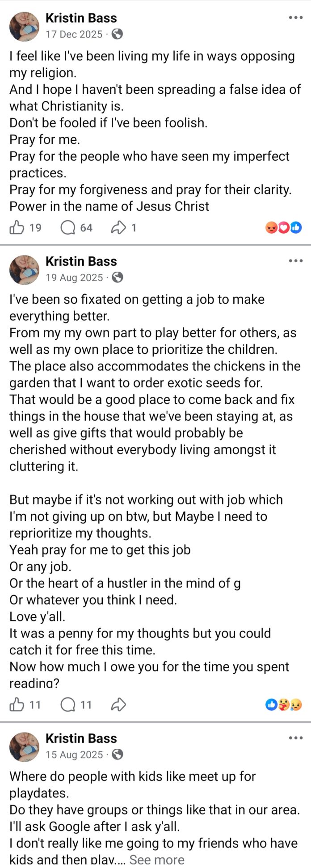
Task: Share the 19 Aug 2025 post
Action: 118,705
